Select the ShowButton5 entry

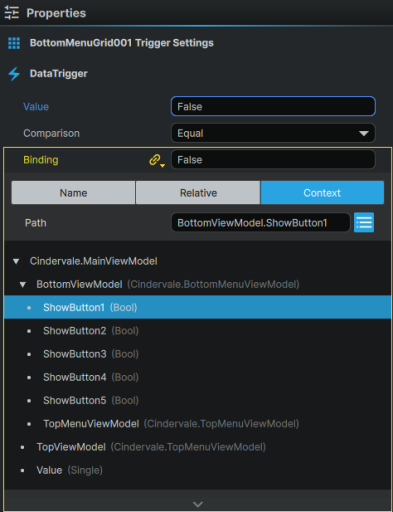(197, 400)
